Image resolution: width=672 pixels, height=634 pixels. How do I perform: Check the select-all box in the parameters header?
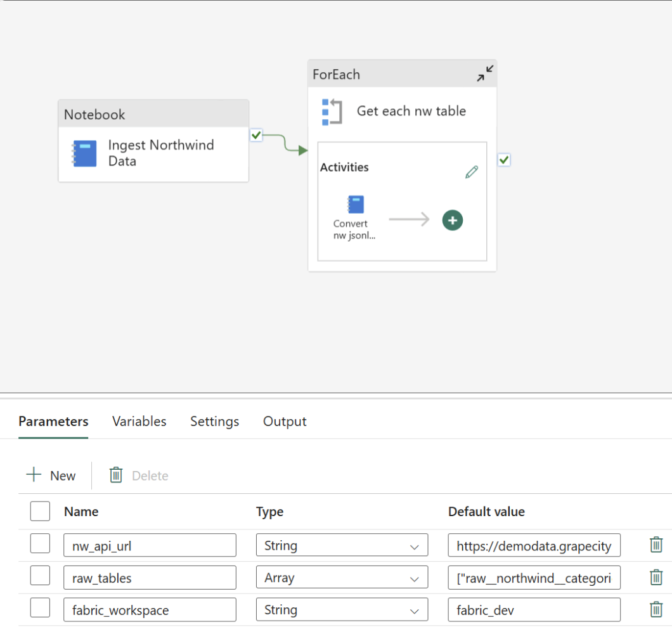[40, 511]
